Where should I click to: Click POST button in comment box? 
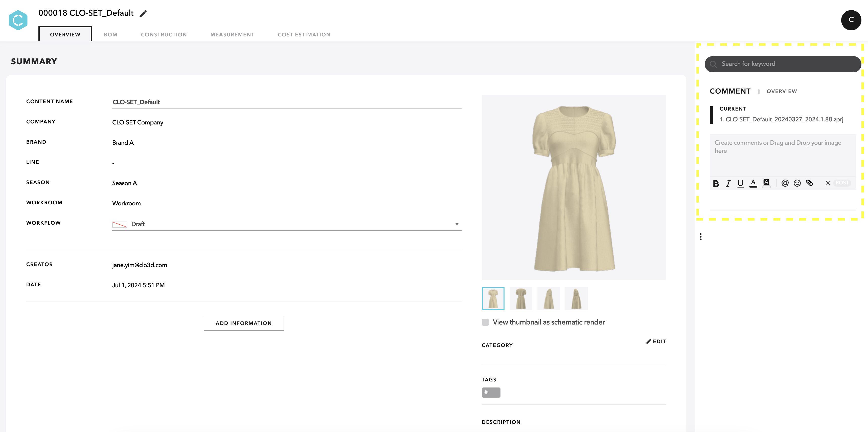(x=842, y=183)
